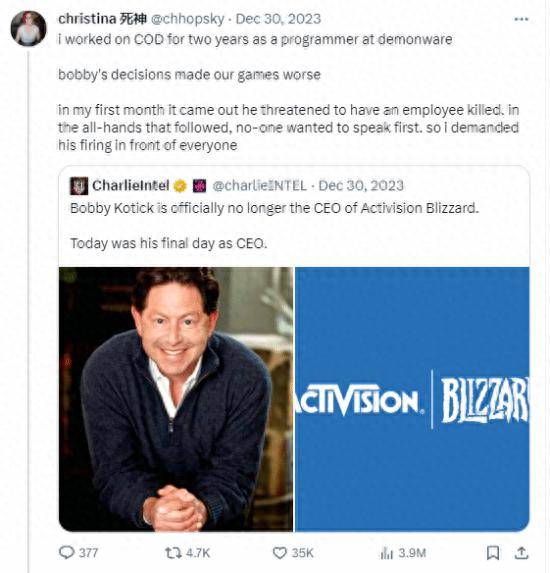Bookmark this tweet

[493, 553]
